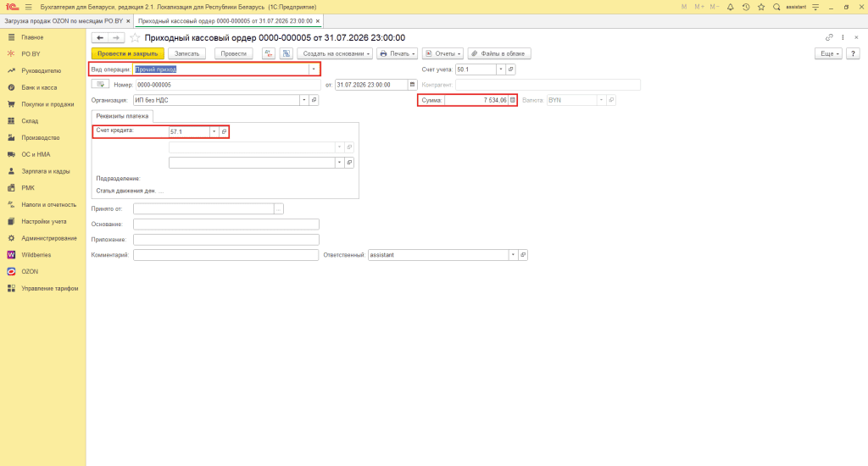Close the Приходный кассовый ордер tab
This screenshot has width=868, height=466.
pyautogui.click(x=318, y=21)
